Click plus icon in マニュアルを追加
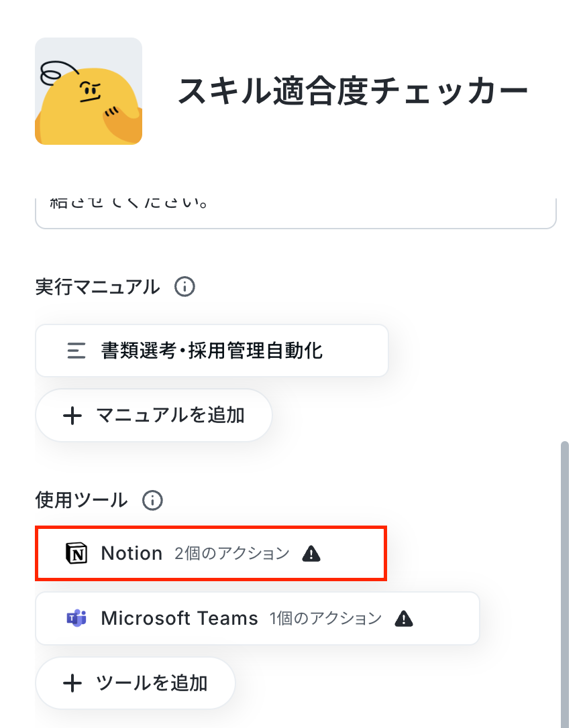This screenshot has width=585, height=728. pos(72,416)
